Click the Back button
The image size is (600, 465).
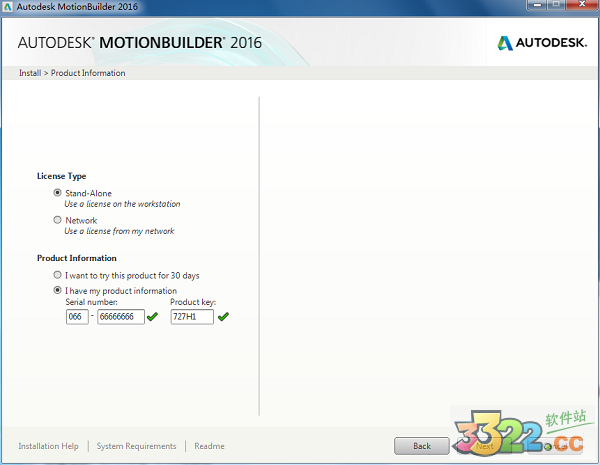(422, 446)
